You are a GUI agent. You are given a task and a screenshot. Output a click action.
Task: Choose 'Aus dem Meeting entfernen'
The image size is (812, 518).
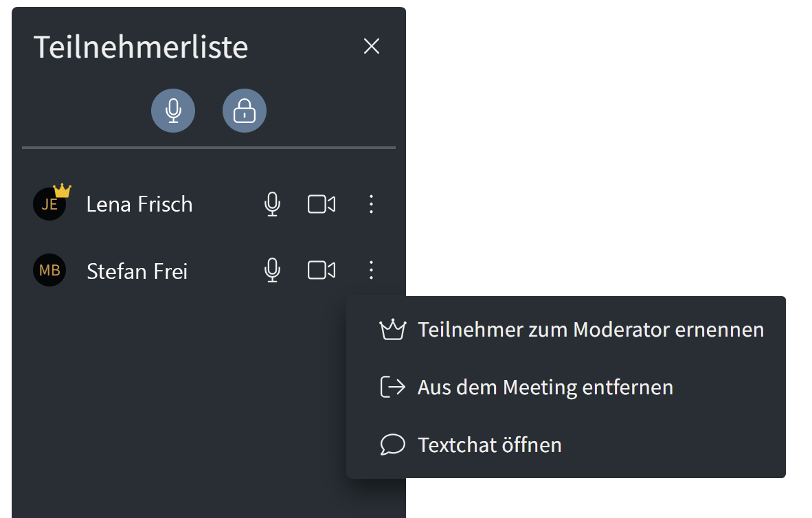(x=545, y=387)
